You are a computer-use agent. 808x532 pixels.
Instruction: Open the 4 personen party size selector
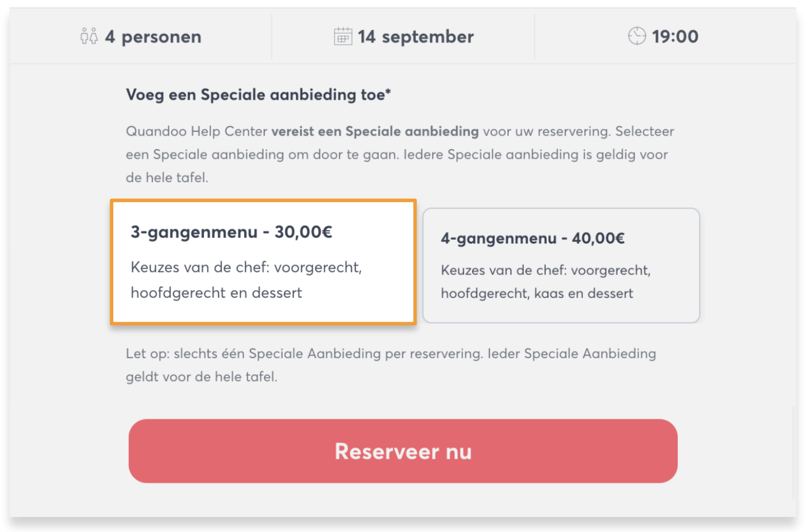pyautogui.click(x=152, y=37)
